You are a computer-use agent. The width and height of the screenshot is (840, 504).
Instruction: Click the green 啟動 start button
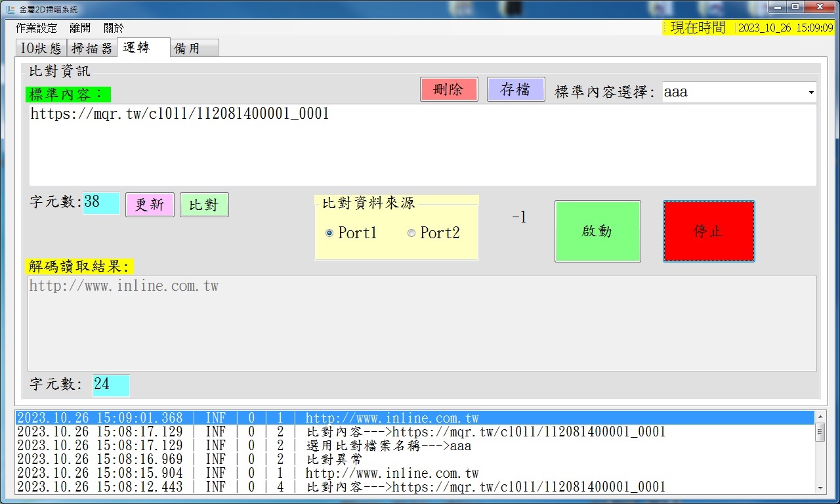pyautogui.click(x=598, y=231)
